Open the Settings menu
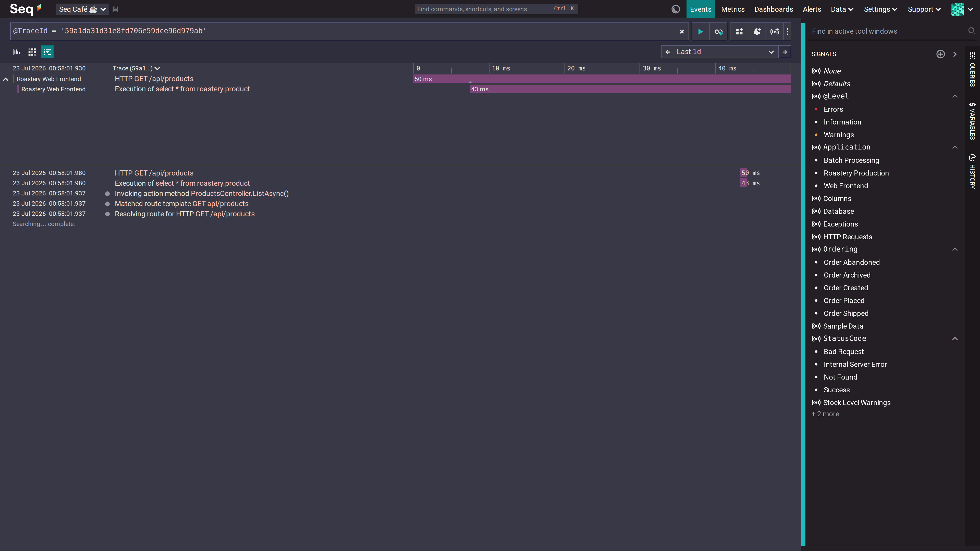This screenshot has width=980, height=551. tap(880, 9)
